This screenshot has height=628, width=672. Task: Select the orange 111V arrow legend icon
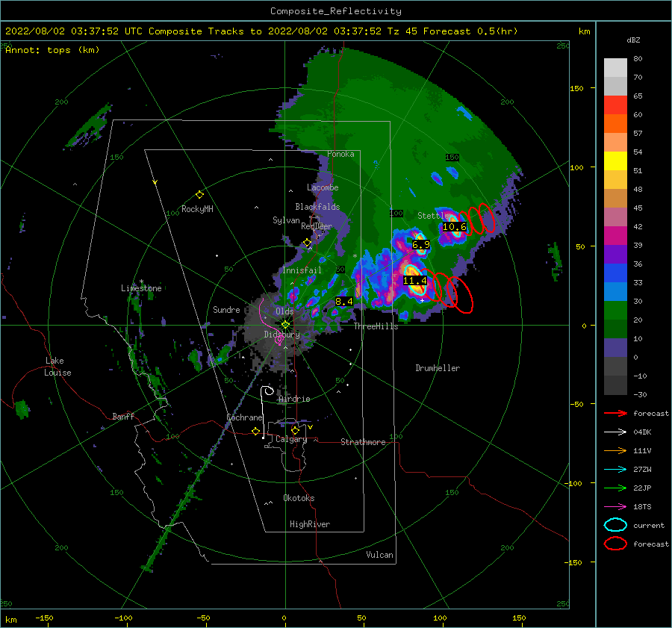615,450
